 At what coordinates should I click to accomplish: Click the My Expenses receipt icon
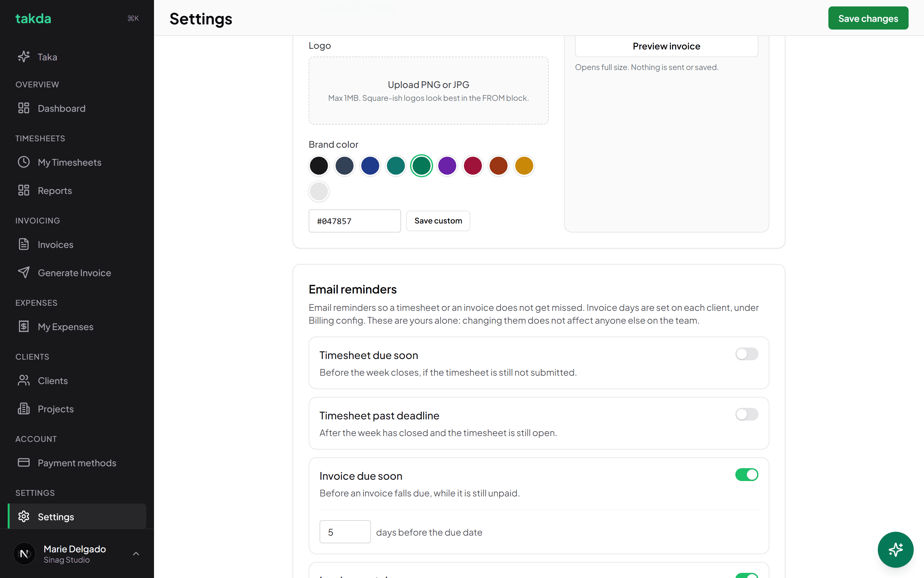24,327
